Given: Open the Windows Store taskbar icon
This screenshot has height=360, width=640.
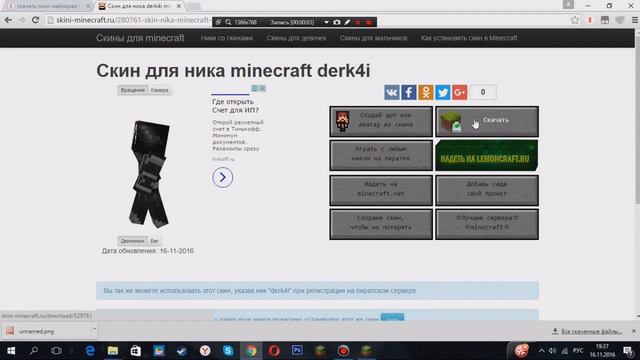Looking at the screenshot, I should (x=136, y=351).
